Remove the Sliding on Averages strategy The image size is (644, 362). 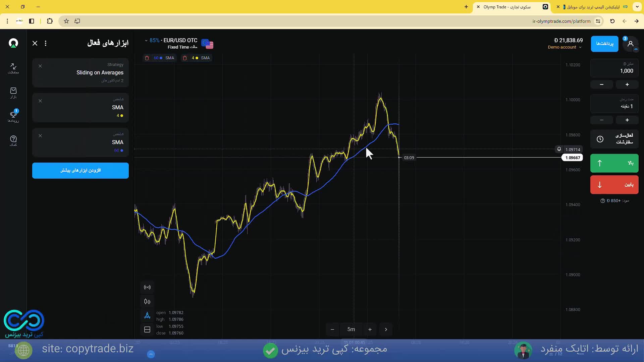[40, 66]
